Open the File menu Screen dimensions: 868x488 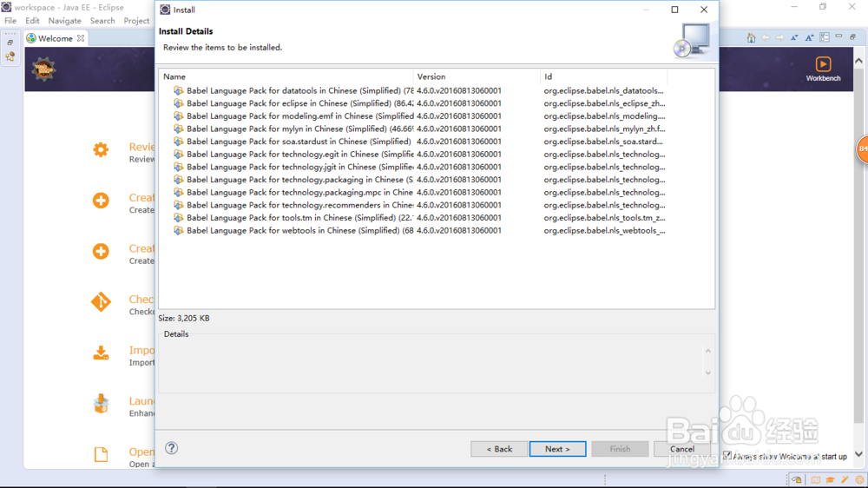[10, 21]
